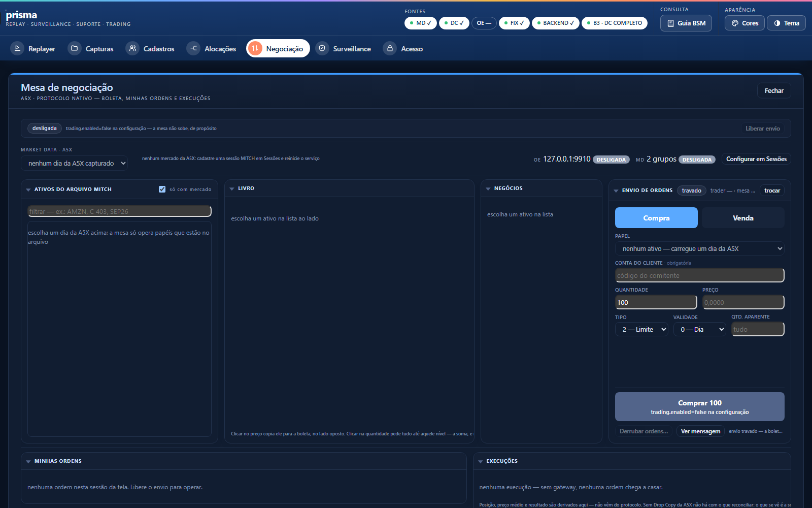Image resolution: width=812 pixels, height=508 pixels.
Task: Collapse the Envio de ordens panel
Action: pos(616,190)
